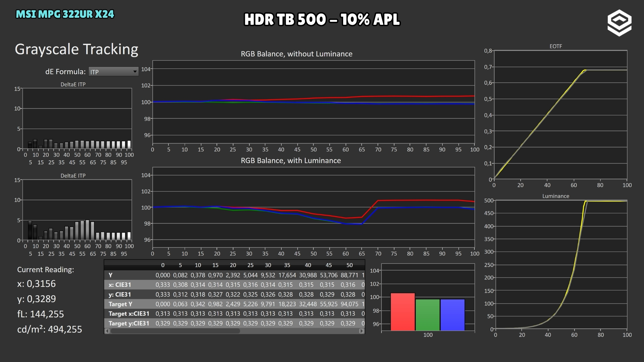Click the cd/m² current reading value
This screenshot has height=362, width=644.
coord(50,329)
